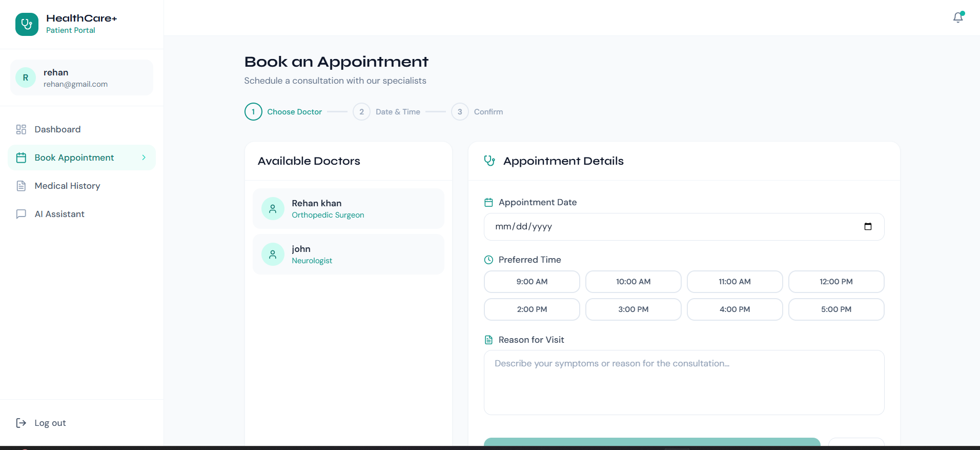Choose doctor Rehan khan, Orthopedic Surgeon

pyautogui.click(x=349, y=208)
